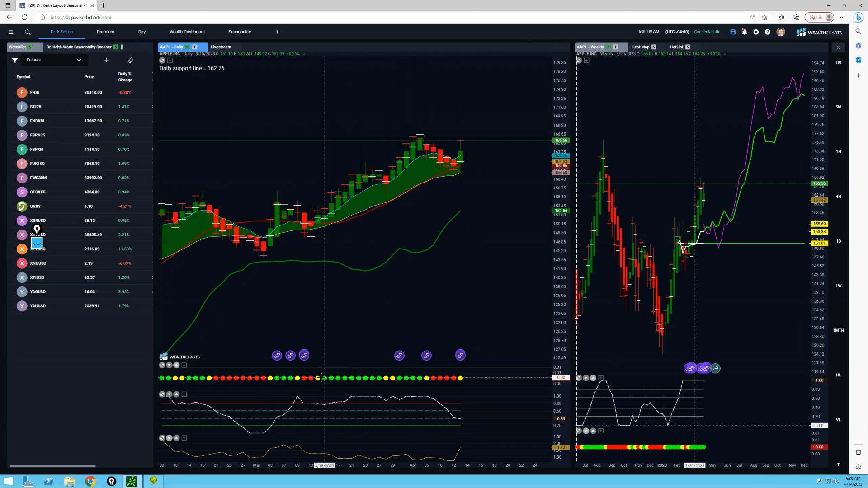Hide indicators icon on AAPL Weekly chart

[579, 61]
